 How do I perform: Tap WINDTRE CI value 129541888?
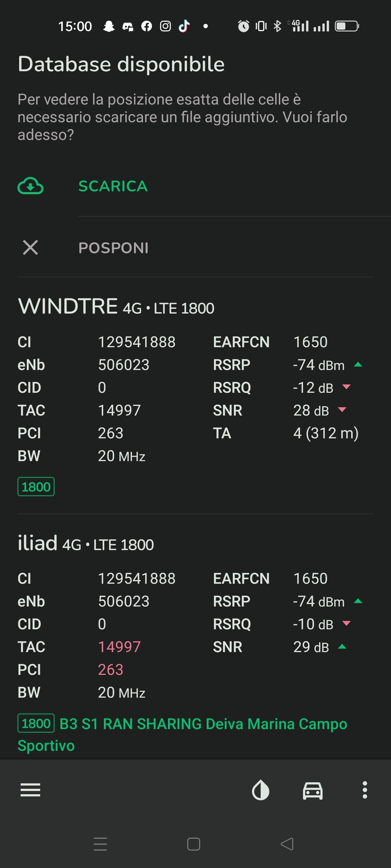point(137,342)
